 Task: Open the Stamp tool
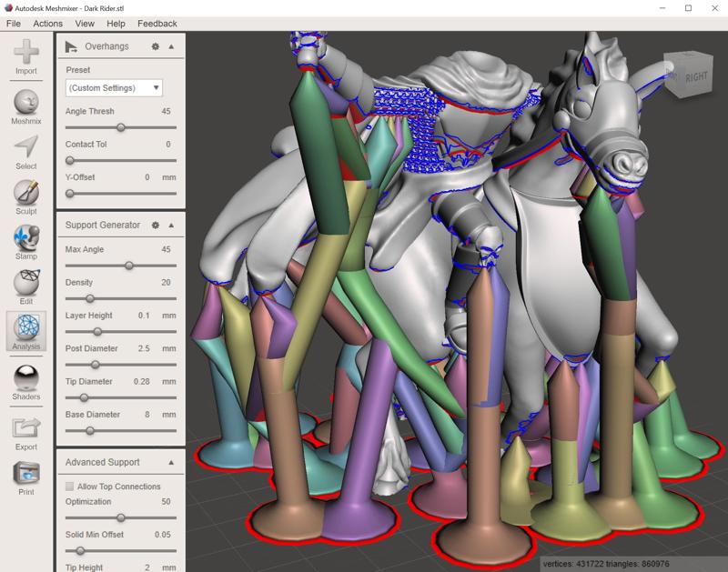pos(25,238)
